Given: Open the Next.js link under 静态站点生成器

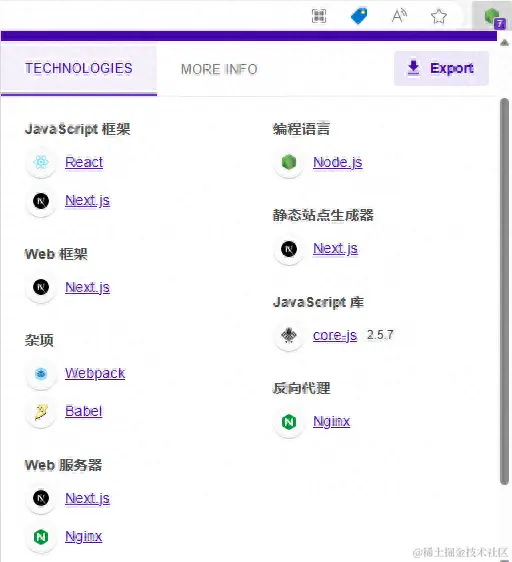Looking at the screenshot, I should click(335, 248).
